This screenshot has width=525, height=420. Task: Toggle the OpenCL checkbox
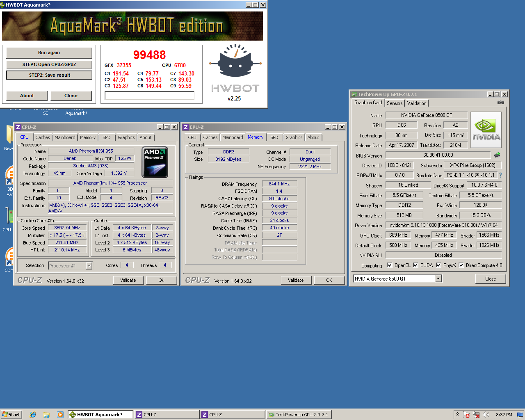[x=390, y=265]
